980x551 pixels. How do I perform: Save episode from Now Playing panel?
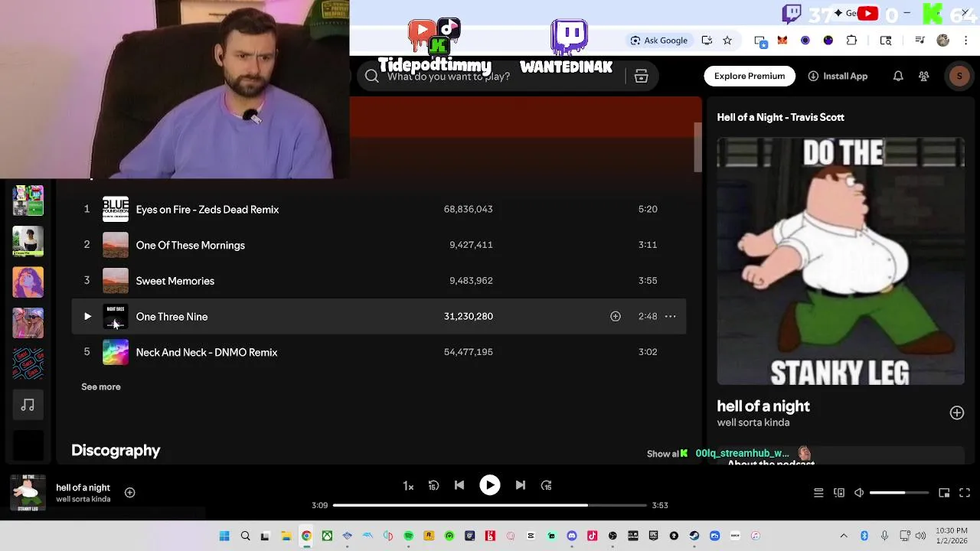point(957,413)
